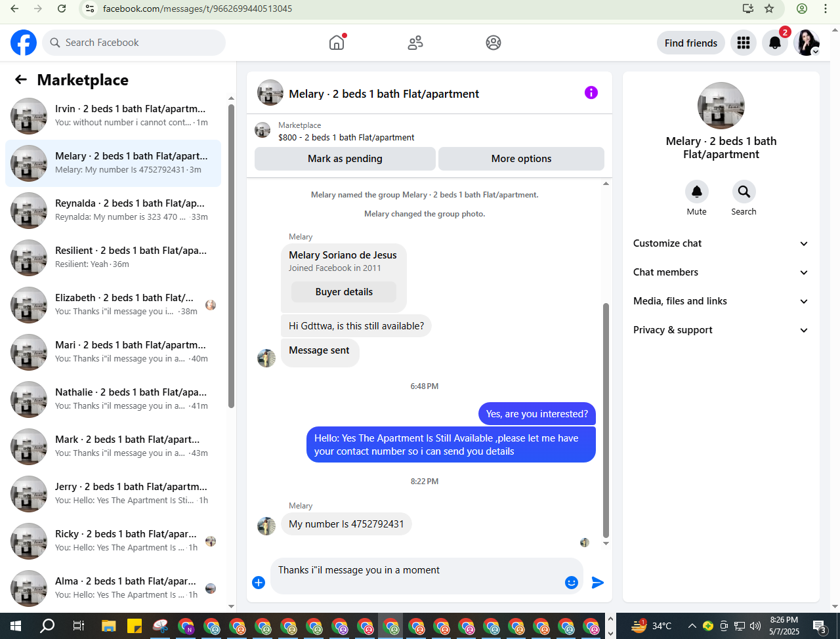Open Task View on the taskbar
Image resolution: width=840 pixels, height=639 pixels.
click(x=78, y=626)
